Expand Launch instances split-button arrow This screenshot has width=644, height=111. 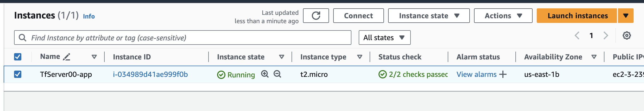[x=626, y=16]
